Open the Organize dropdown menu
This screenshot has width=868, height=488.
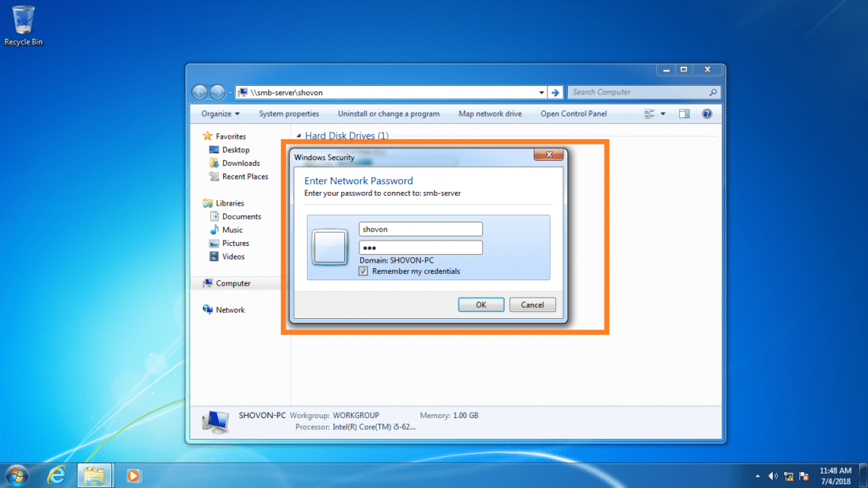tap(220, 114)
